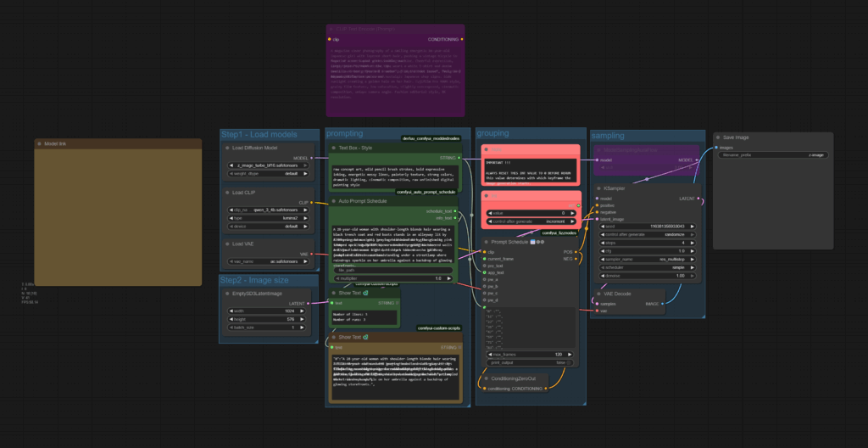The height and width of the screenshot is (448, 868).
Task: Click the VAE Decode node collapse dot
Action: [599, 294]
